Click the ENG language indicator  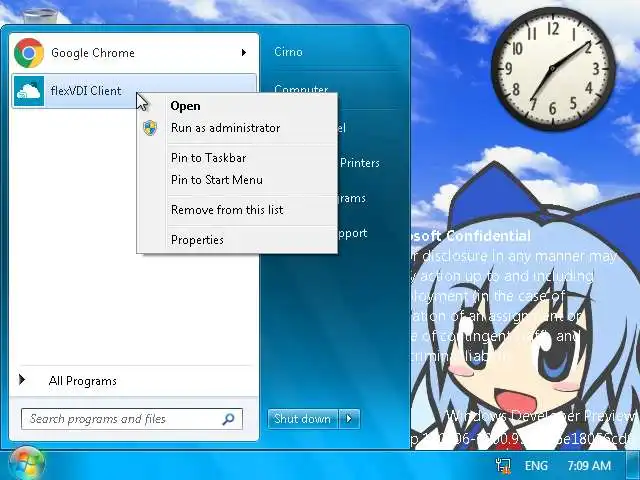coord(536,466)
